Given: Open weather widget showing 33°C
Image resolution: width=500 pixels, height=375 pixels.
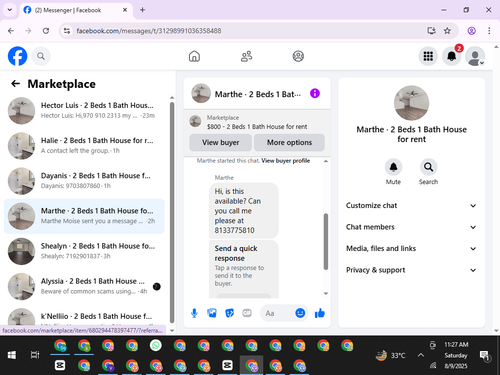Looking at the screenshot, I should [391, 355].
